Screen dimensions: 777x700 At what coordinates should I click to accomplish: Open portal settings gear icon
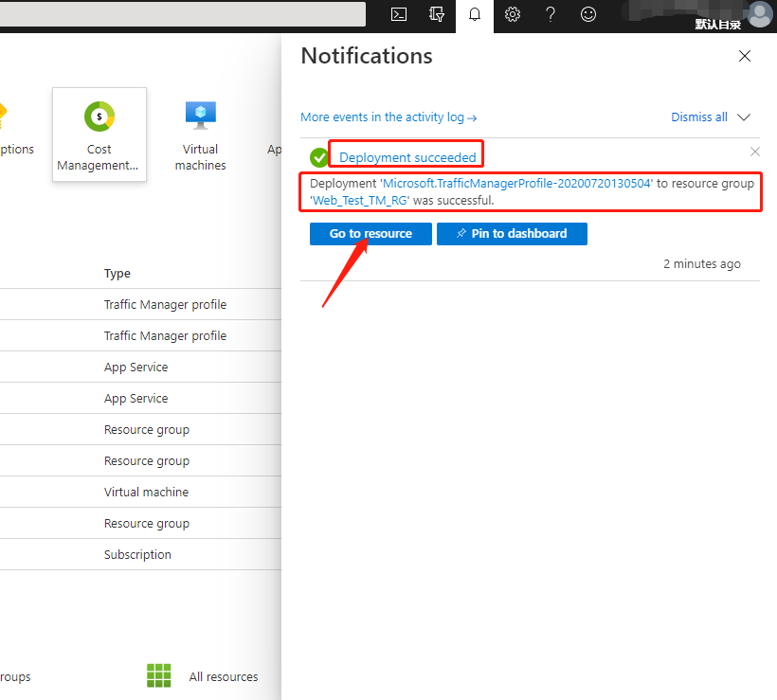(x=513, y=14)
